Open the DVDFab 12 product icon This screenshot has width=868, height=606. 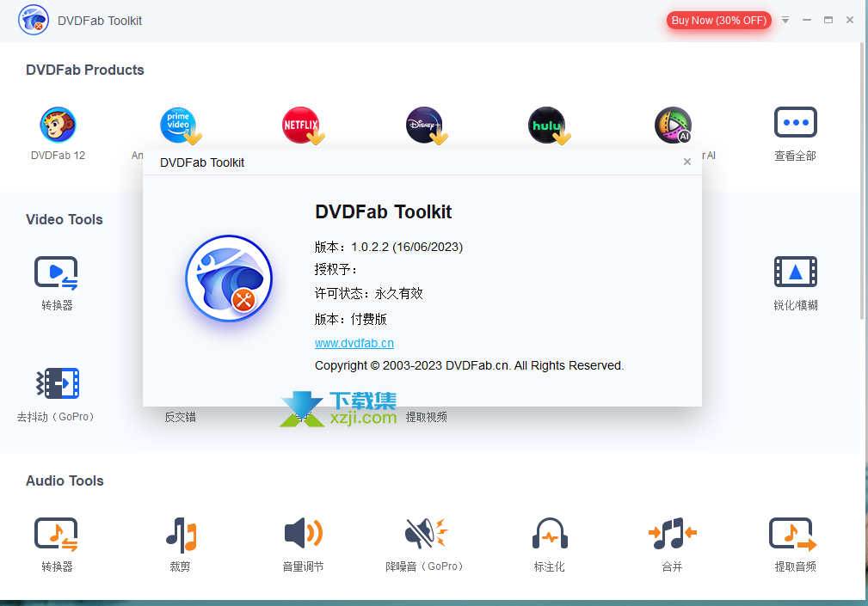pos(58,125)
